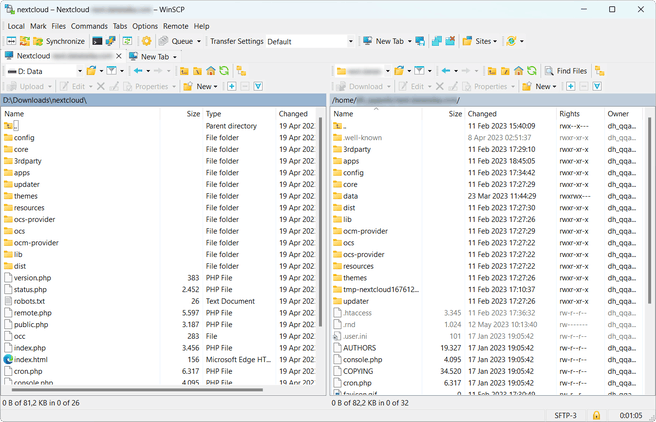Sort local panel by Name column
The width and height of the screenshot is (656, 422).
click(x=80, y=114)
